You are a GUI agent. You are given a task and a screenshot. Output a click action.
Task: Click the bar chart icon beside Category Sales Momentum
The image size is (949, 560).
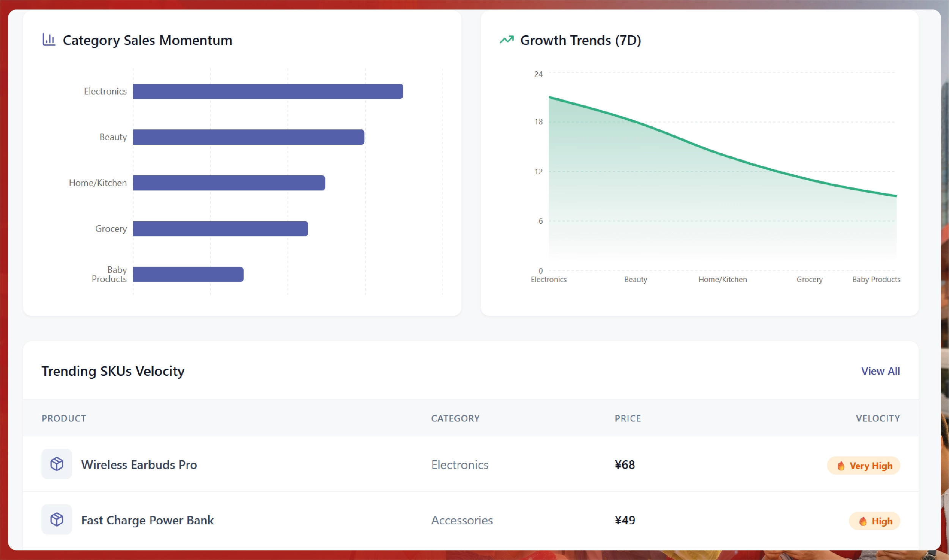point(49,39)
